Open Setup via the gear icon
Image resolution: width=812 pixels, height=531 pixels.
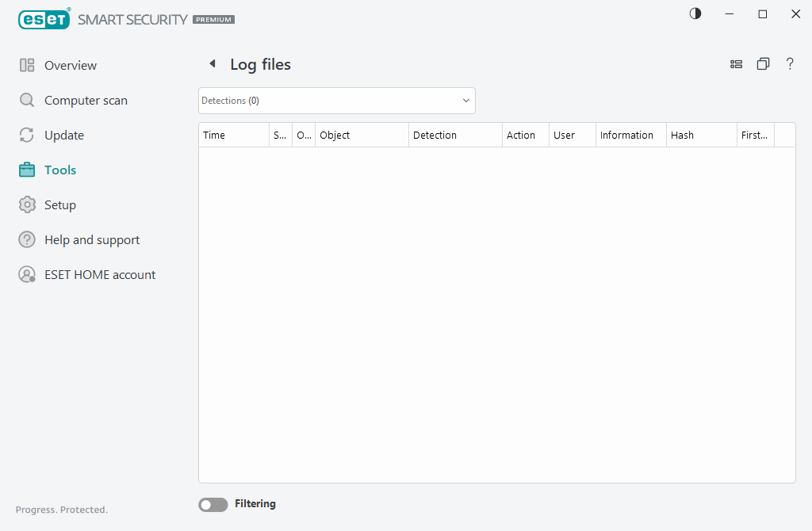[x=25, y=204]
